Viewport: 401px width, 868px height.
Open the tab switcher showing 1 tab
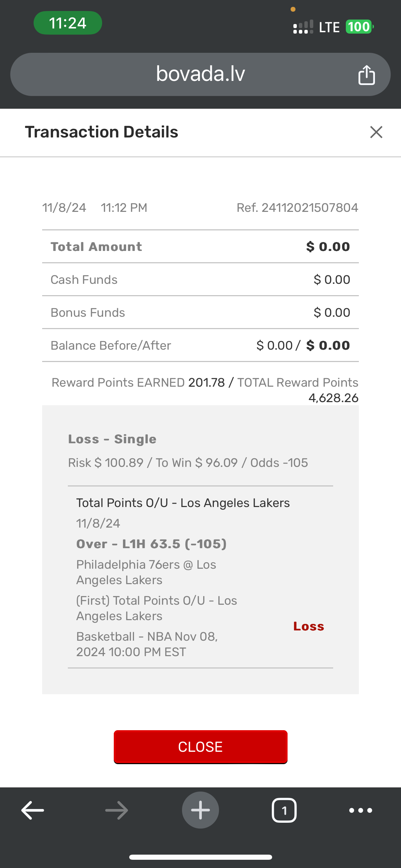[284, 810]
